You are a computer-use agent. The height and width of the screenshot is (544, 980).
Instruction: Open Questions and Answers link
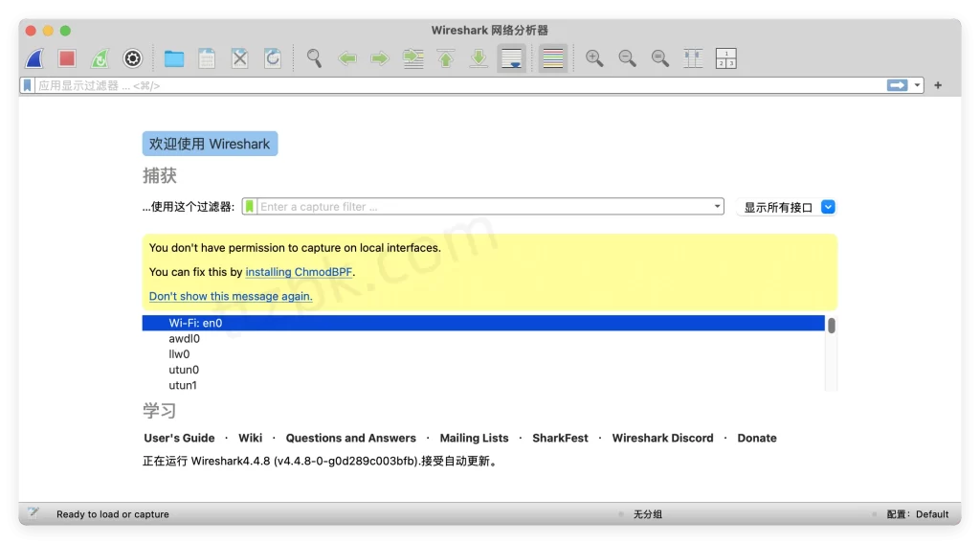350,439
